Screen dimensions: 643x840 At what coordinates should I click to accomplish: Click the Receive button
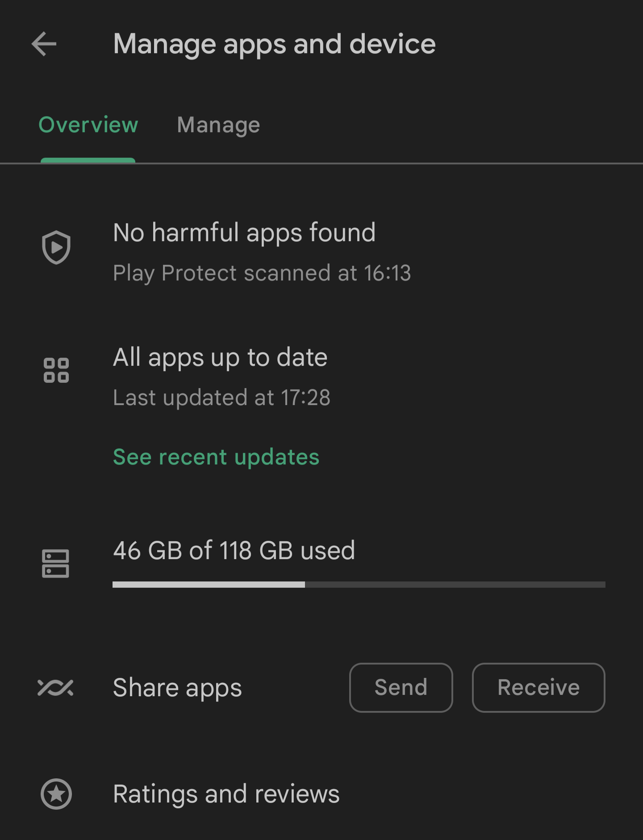click(x=539, y=688)
